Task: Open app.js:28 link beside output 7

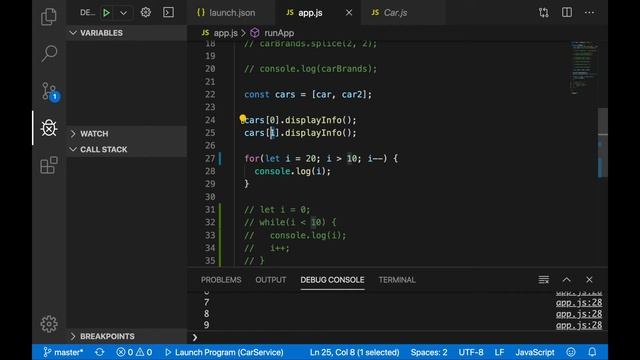Action: pos(579,302)
